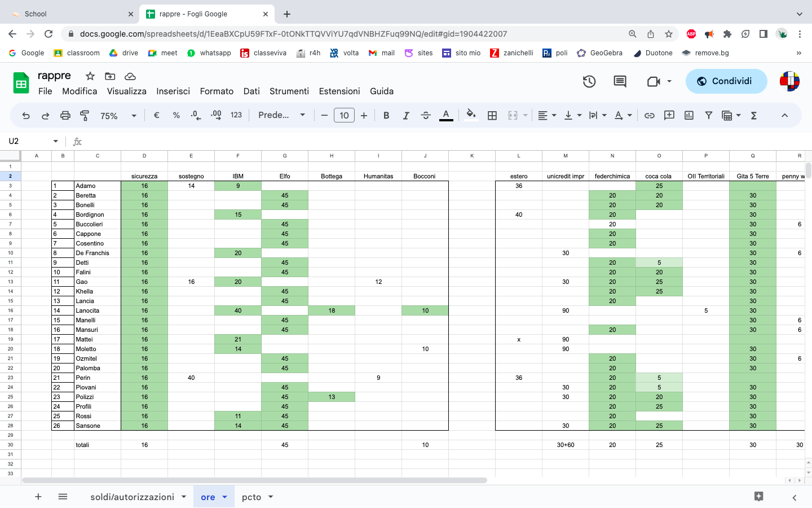The height and width of the screenshot is (508, 812).
Task: Select the paint format roller tool
Action: point(85,116)
